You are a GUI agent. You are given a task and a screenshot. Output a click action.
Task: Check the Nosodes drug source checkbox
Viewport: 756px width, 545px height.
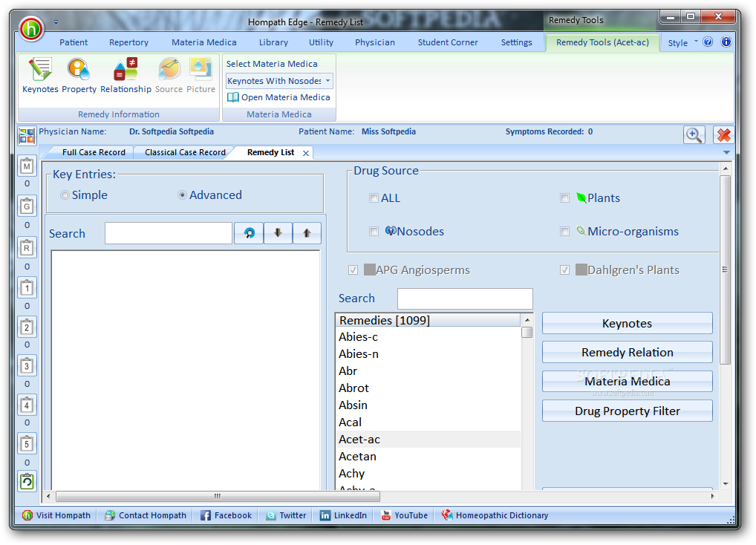(x=374, y=232)
